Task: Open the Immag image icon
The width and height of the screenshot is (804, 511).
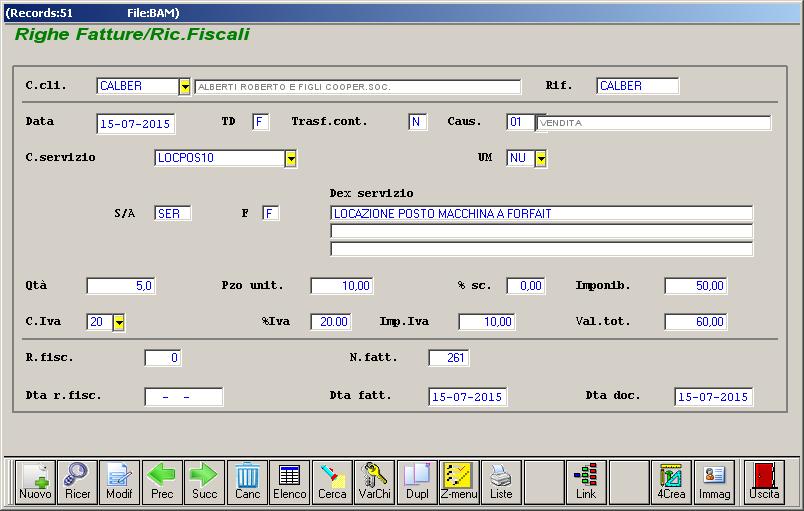Action: (714, 482)
